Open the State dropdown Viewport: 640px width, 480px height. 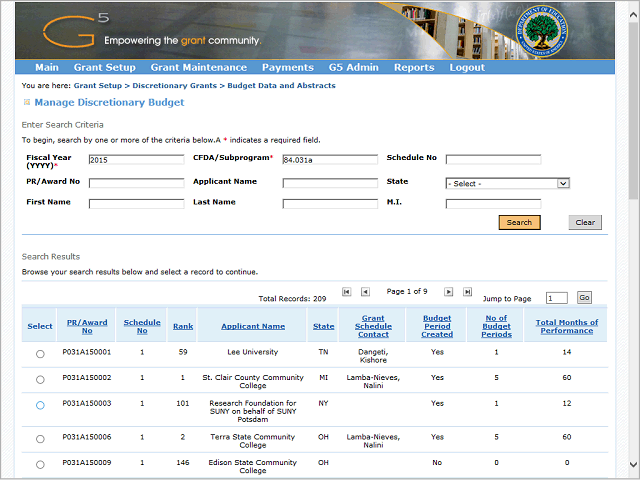507,184
